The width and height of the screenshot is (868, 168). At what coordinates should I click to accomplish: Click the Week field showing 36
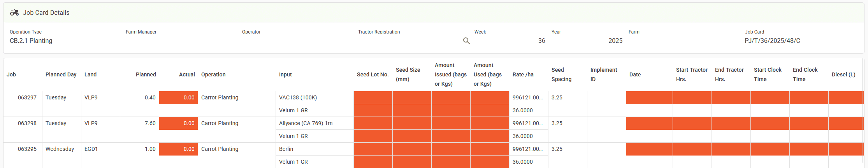[511, 41]
